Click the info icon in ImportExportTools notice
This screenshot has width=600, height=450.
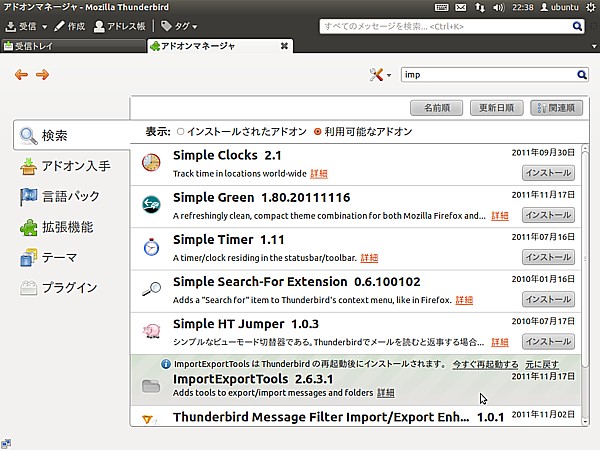coord(166,364)
